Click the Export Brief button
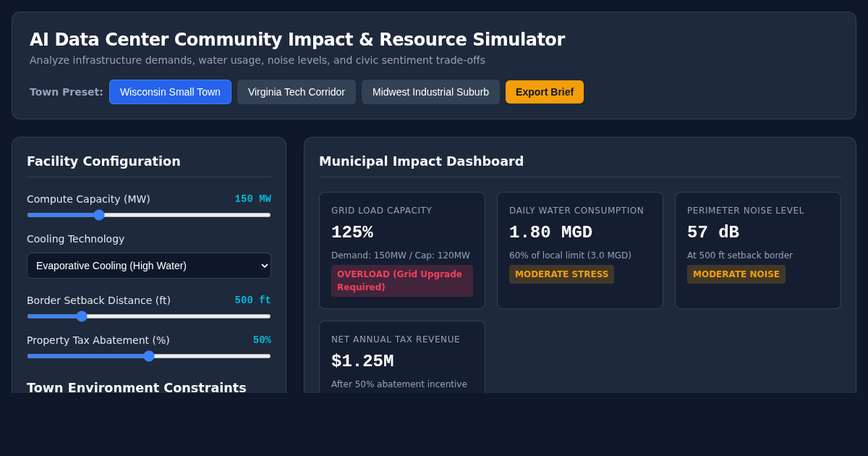868x456 pixels. (x=545, y=92)
